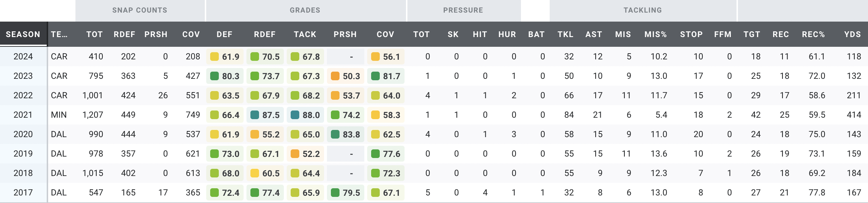This screenshot has width=868, height=203.
Task: Sort by the DEF grade column header
Action: tap(225, 35)
